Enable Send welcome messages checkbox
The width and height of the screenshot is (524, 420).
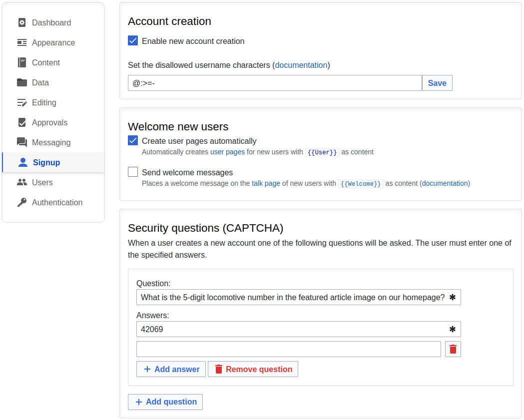click(x=133, y=172)
